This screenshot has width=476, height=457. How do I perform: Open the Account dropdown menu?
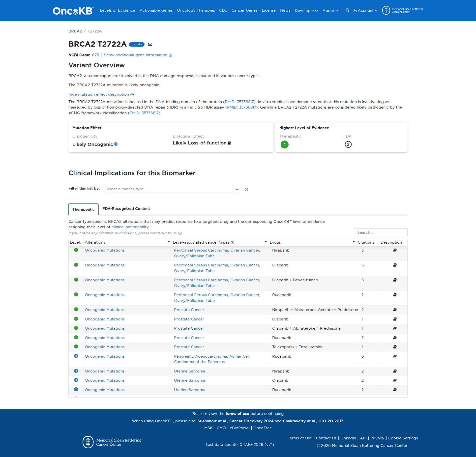[365, 10]
